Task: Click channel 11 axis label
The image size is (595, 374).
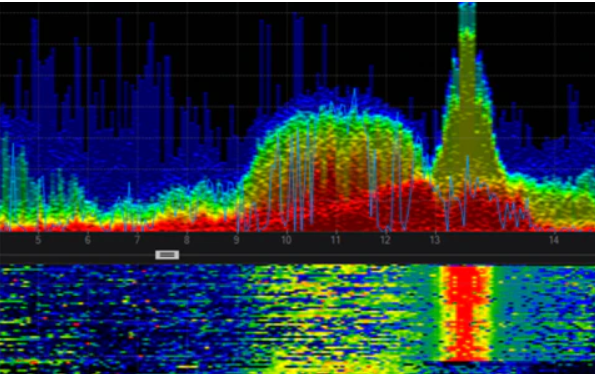Action: [x=335, y=240]
